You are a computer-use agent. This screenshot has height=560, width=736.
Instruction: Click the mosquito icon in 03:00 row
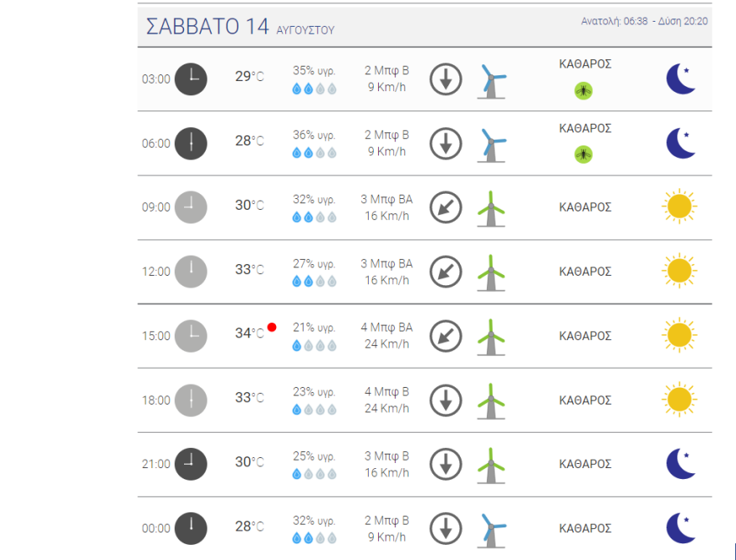584,90
